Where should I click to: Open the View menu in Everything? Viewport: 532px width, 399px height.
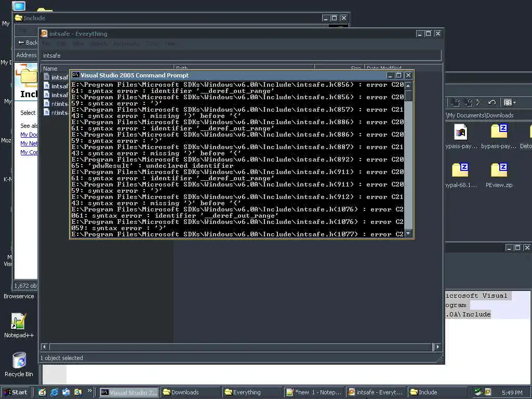[x=78, y=44]
